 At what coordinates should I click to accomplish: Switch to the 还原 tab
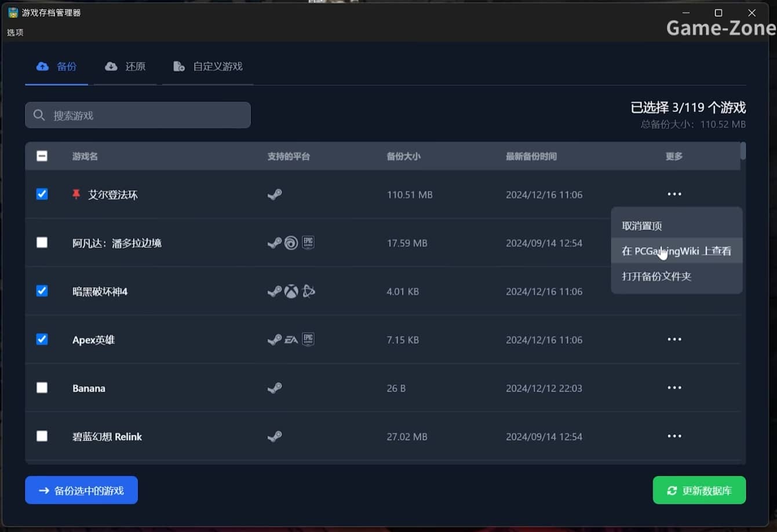[x=125, y=66]
